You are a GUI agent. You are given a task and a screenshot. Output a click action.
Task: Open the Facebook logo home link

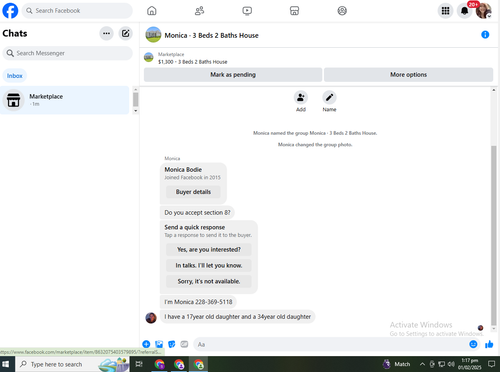(10, 11)
